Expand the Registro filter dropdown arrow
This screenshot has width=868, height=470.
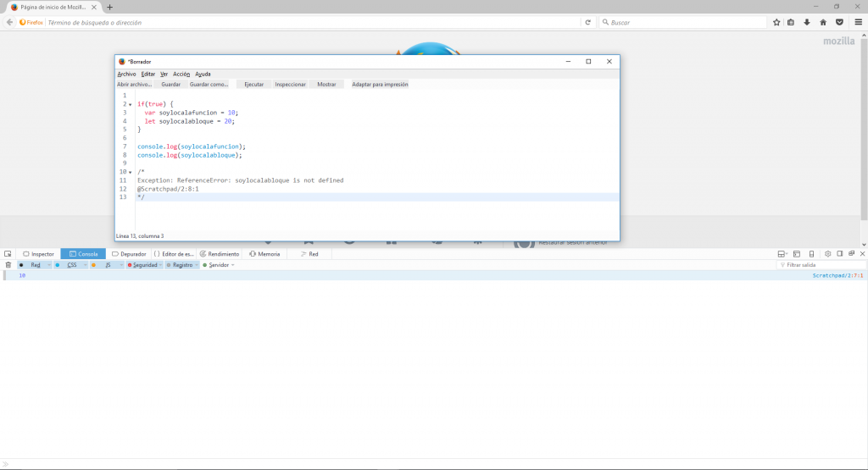[197, 265]
